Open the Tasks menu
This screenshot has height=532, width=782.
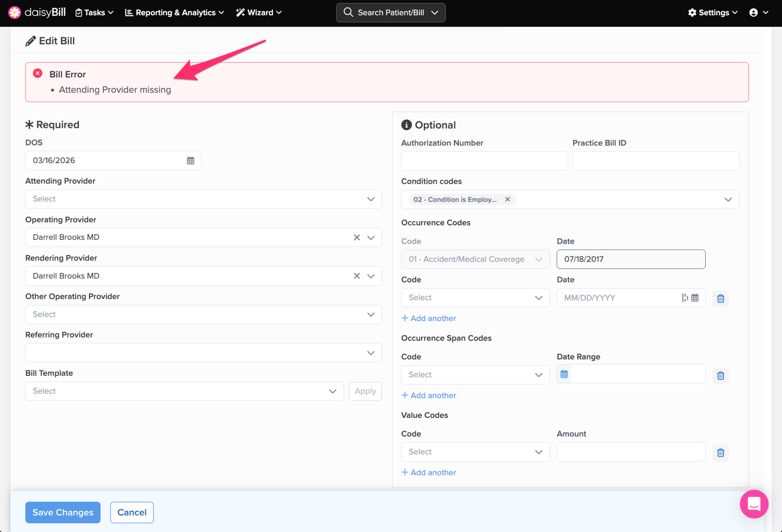94,13
